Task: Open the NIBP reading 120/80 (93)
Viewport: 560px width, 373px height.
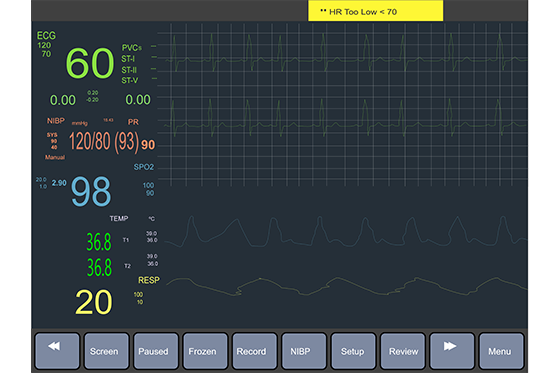Action: point(104,141)
